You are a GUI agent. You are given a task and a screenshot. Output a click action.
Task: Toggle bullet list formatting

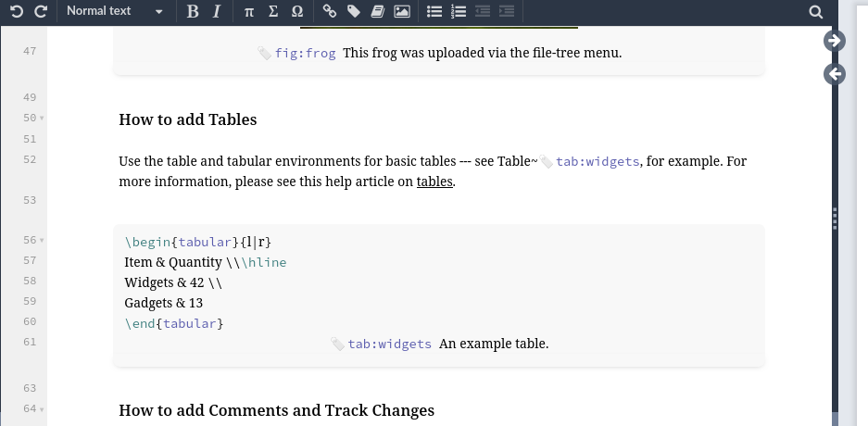(x=434, y=11)
